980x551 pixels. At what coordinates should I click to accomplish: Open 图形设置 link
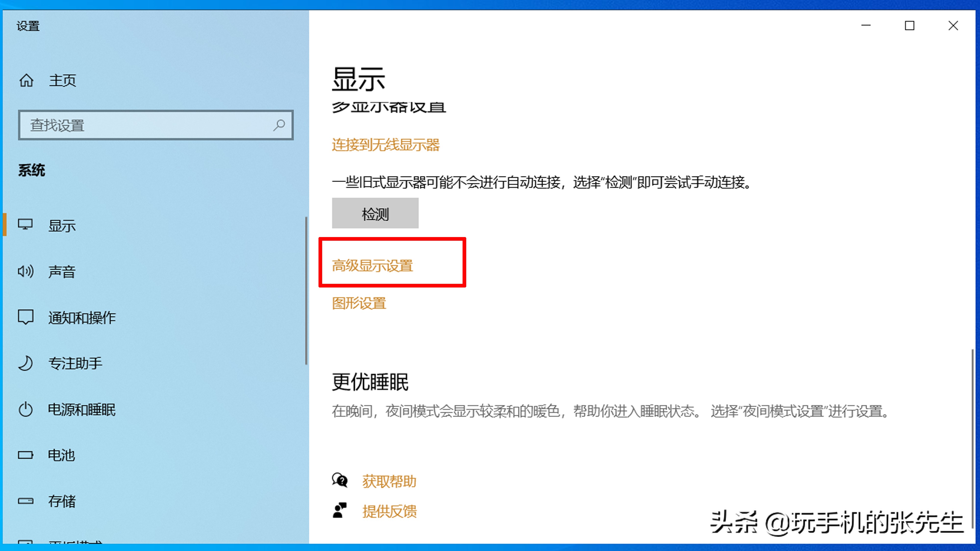click(x=359, y=303)
